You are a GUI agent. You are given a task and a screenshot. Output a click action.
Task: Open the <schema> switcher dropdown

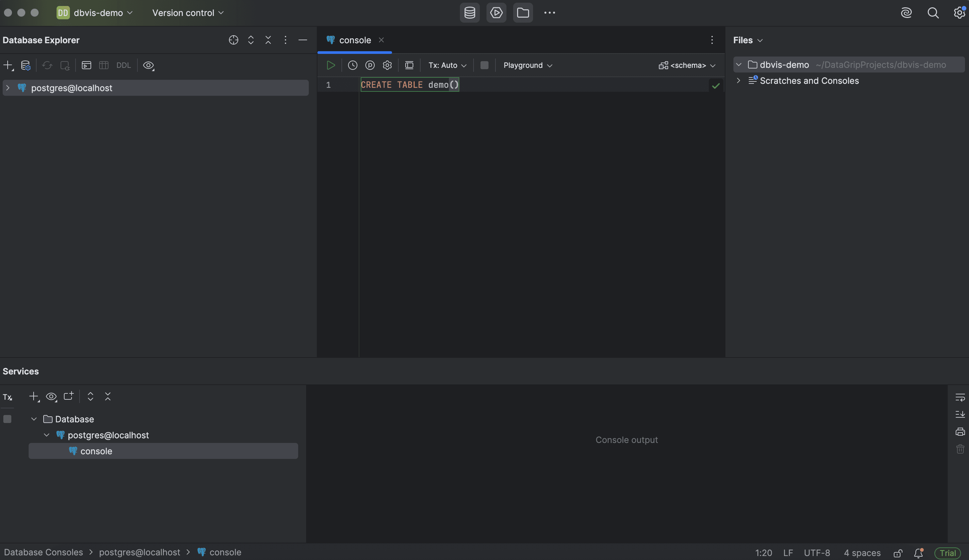[687, 65]
